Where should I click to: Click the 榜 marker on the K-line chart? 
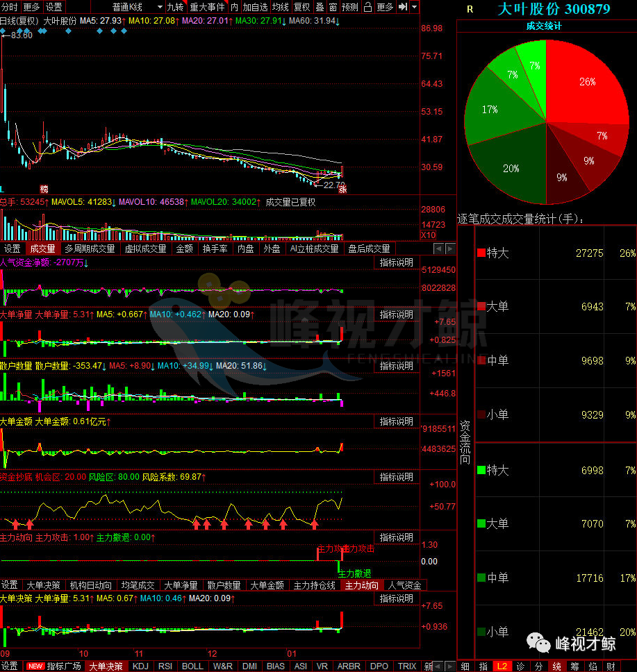44,189
